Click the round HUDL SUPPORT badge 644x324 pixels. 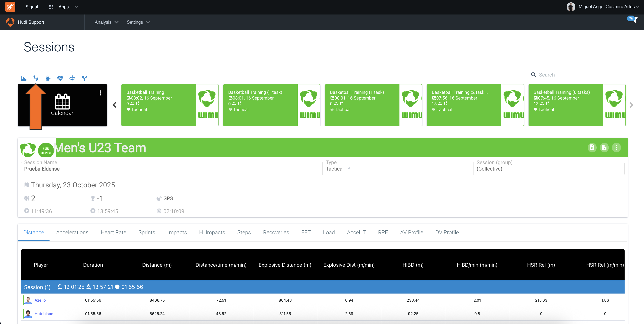click(x=46, y=150)
